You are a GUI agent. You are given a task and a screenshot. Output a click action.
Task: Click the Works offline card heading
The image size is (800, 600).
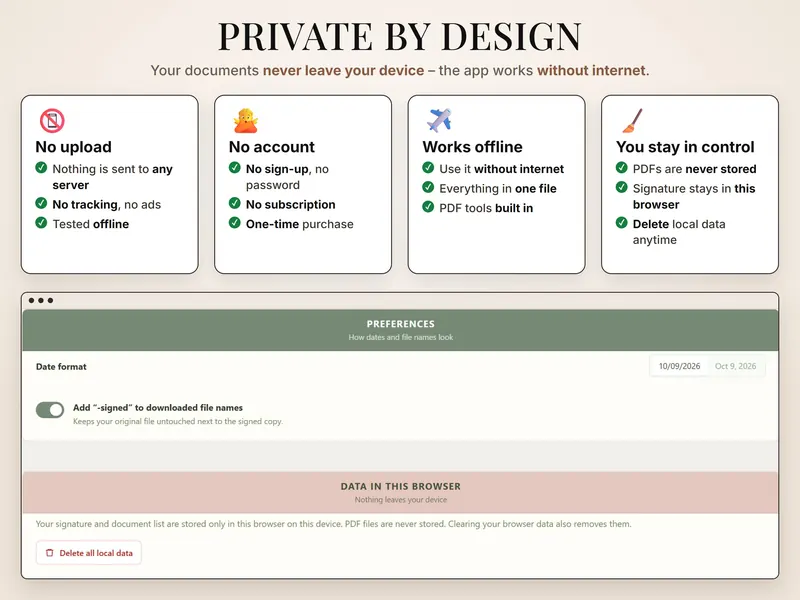point(472,147)
